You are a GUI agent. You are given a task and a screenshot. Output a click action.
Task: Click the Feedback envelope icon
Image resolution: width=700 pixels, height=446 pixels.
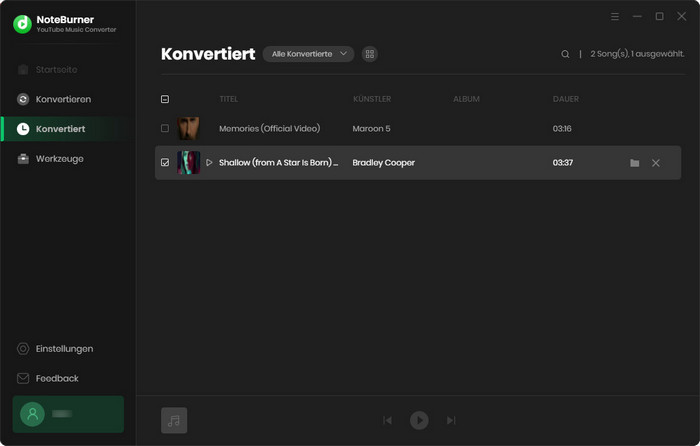[23, 379]
